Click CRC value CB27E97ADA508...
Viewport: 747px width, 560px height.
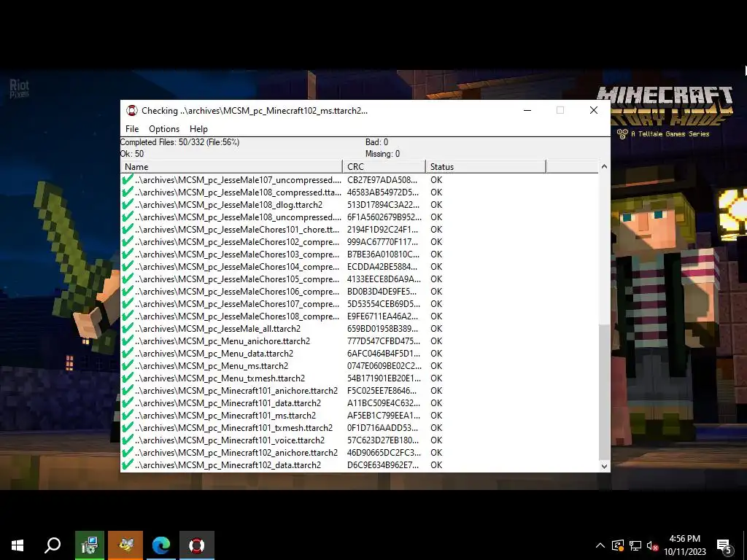(x=382, y=180)
